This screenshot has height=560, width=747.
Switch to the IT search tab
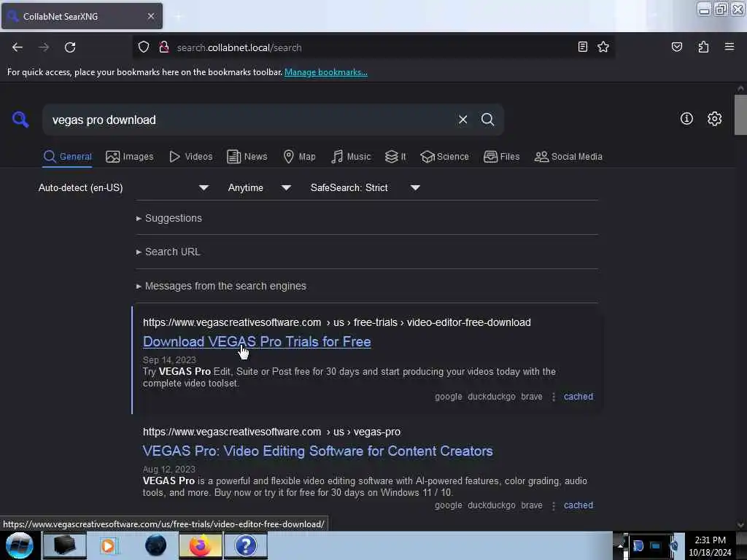click(x=395, y=157)
